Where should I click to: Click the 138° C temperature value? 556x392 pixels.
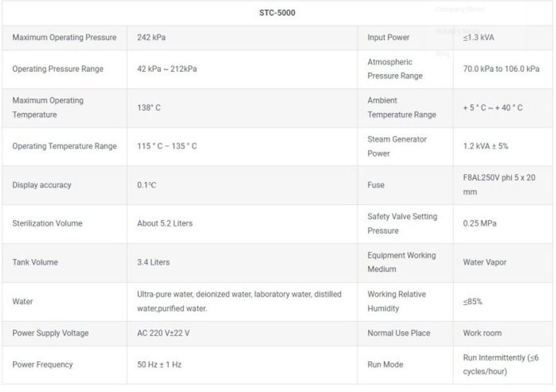pyautogui.click(x=149, y=107)
